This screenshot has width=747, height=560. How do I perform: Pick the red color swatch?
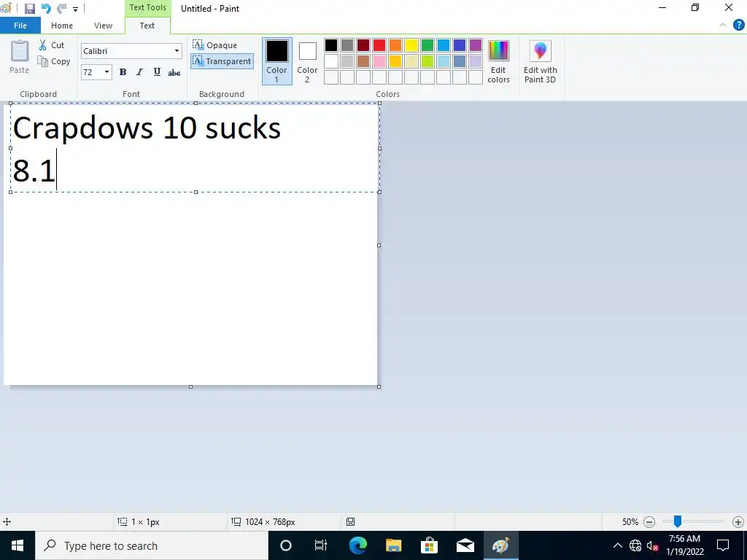point(379,45)
